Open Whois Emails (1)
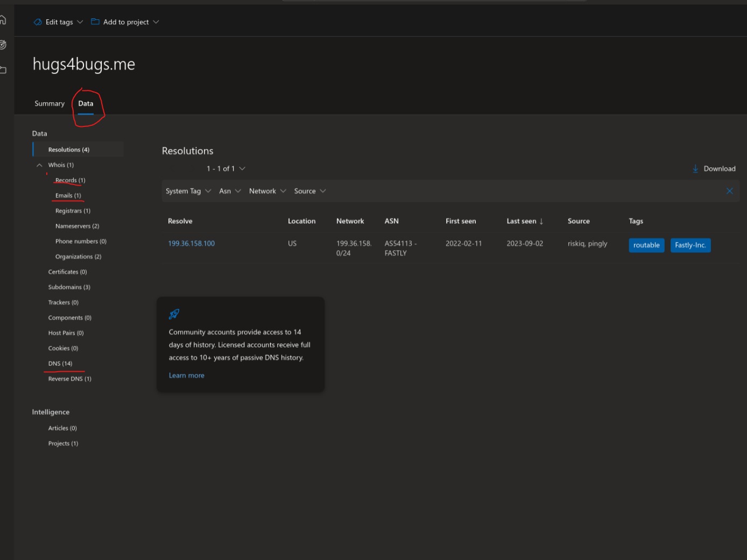This screenshot has width=747, height=560. click(68, 195)
